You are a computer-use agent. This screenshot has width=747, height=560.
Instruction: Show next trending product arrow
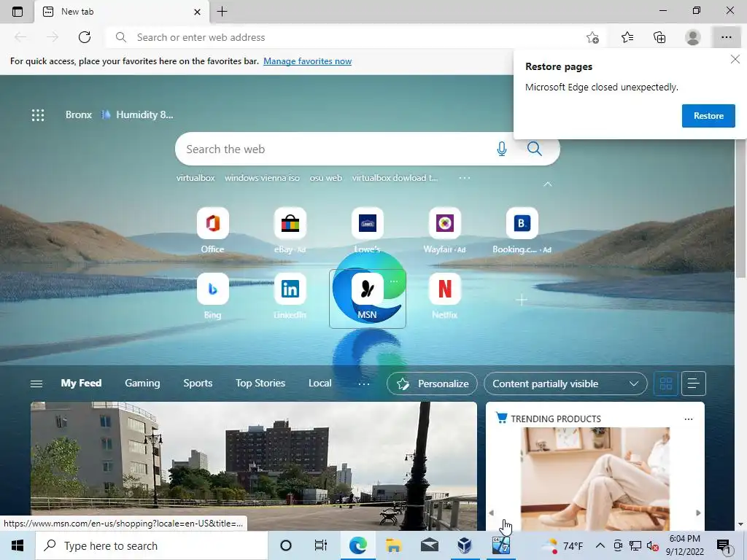pyautogui.click(x=698, y=513)
